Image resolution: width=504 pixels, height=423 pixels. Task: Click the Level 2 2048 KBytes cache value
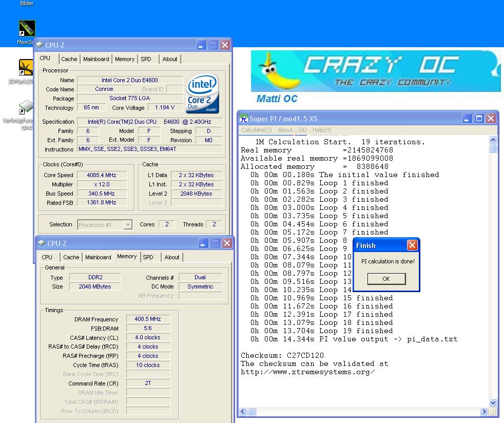pos(197,194)
